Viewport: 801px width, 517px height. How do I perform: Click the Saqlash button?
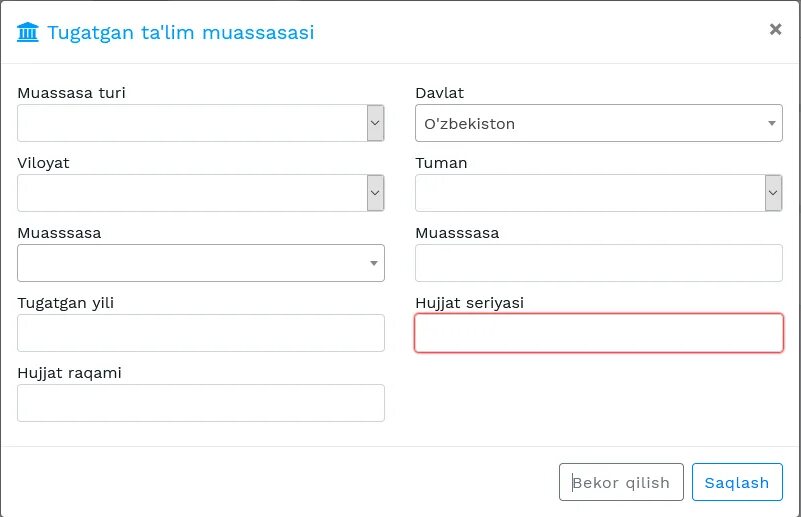point(736,482)
